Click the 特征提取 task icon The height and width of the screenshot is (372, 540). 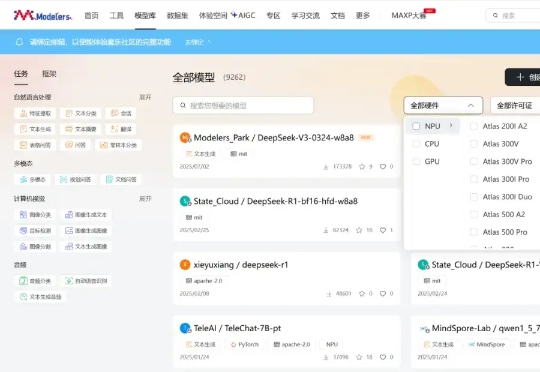pos(23,113)
